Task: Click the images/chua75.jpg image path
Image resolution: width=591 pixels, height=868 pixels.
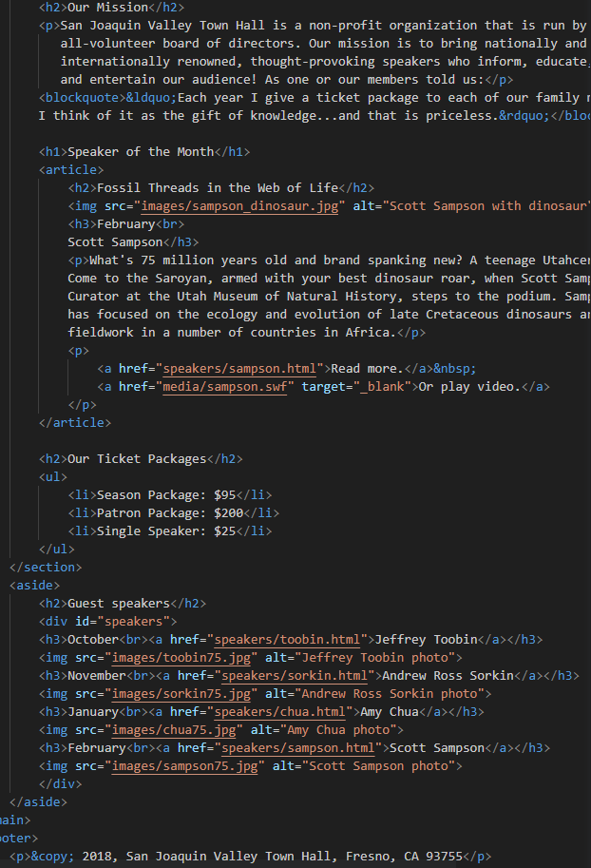Action: (x=174, y=730)
